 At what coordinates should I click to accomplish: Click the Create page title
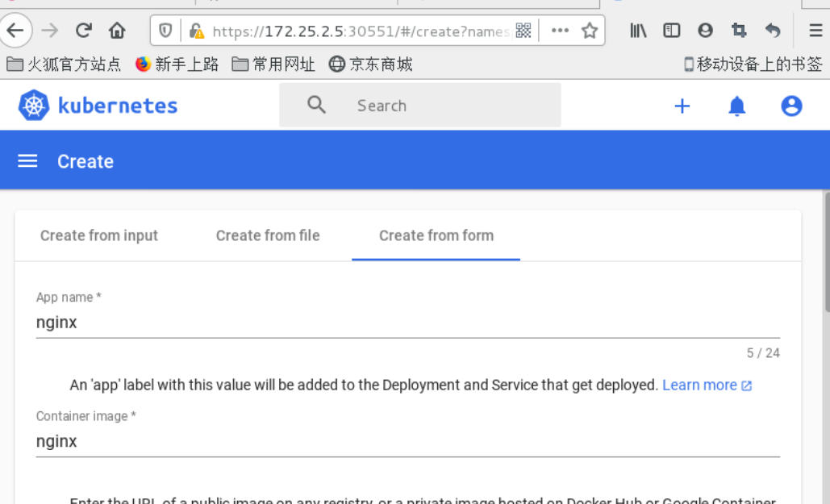pos(86,161)
